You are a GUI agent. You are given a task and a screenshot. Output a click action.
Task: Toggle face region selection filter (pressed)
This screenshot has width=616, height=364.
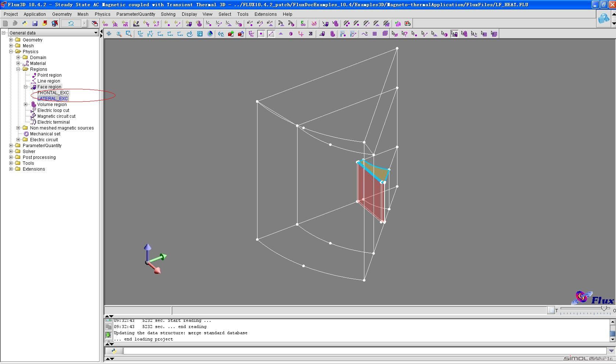pos(454,34)
